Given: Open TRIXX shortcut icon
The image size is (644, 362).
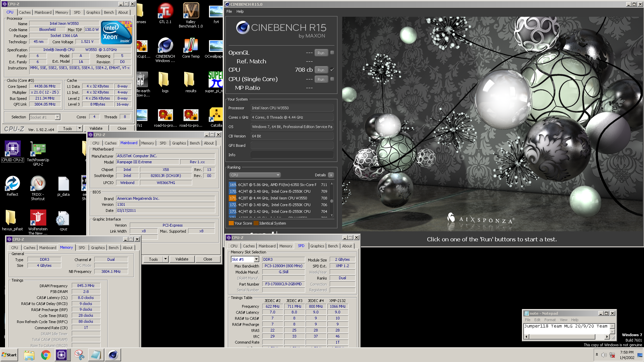Looking at the screenshot, I should pos(38,188).
